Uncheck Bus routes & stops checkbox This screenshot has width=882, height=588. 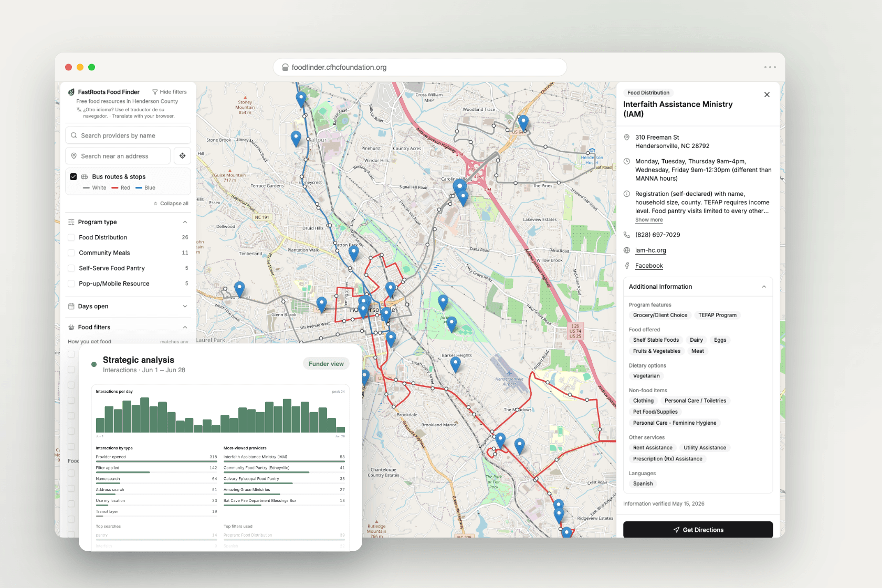[x=73, y=176]
